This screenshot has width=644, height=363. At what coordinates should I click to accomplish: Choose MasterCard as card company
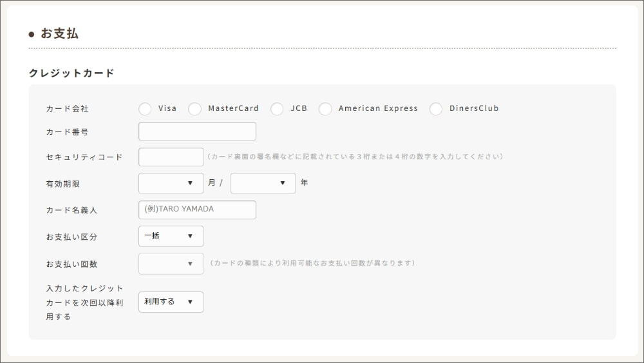(x=194, y=109)
